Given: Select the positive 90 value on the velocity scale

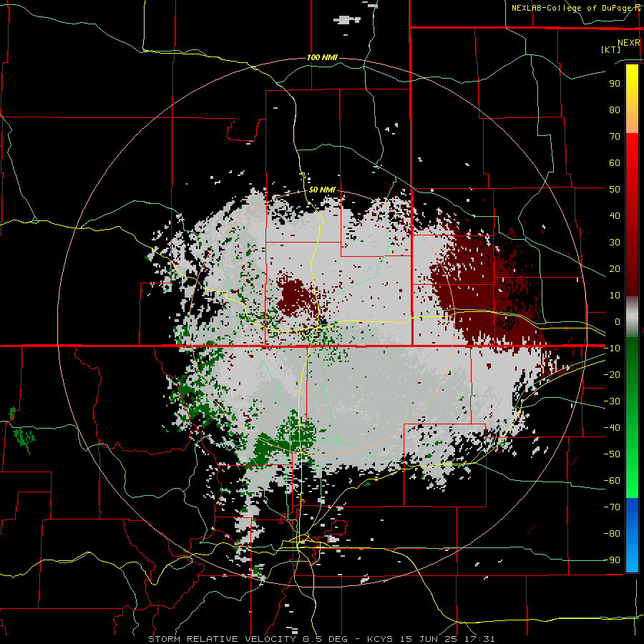Looking at the screenshot, I should pos(615,84).
